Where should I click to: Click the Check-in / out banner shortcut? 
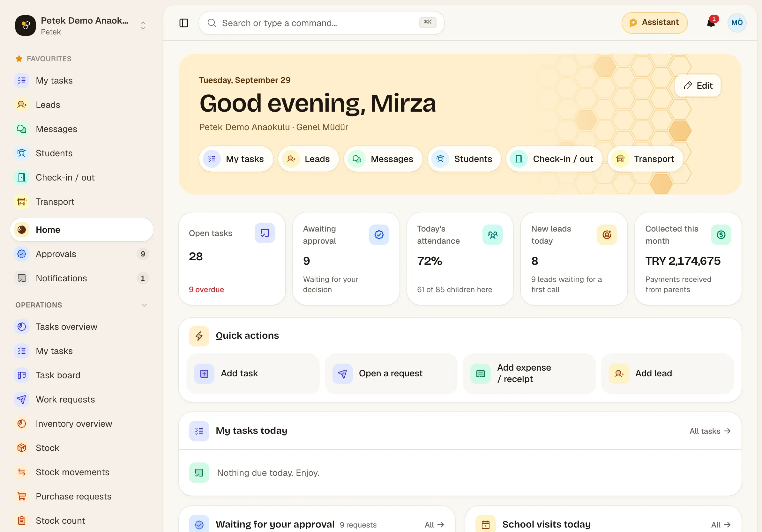click(x=554, y=159)
